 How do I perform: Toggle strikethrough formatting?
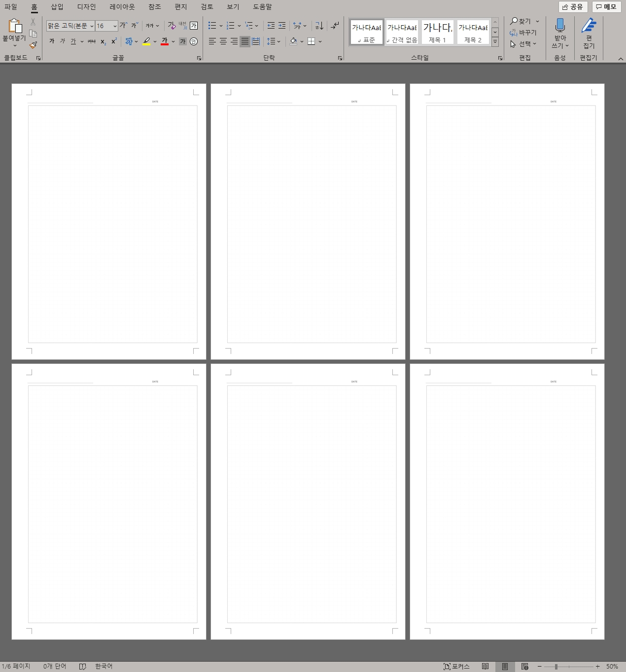tap(92, 41)
